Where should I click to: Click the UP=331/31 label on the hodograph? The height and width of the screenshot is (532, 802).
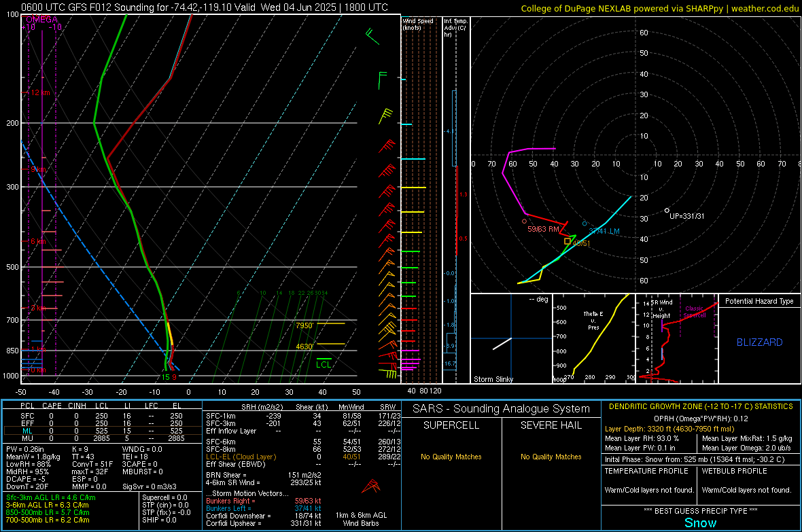point(687,216)
